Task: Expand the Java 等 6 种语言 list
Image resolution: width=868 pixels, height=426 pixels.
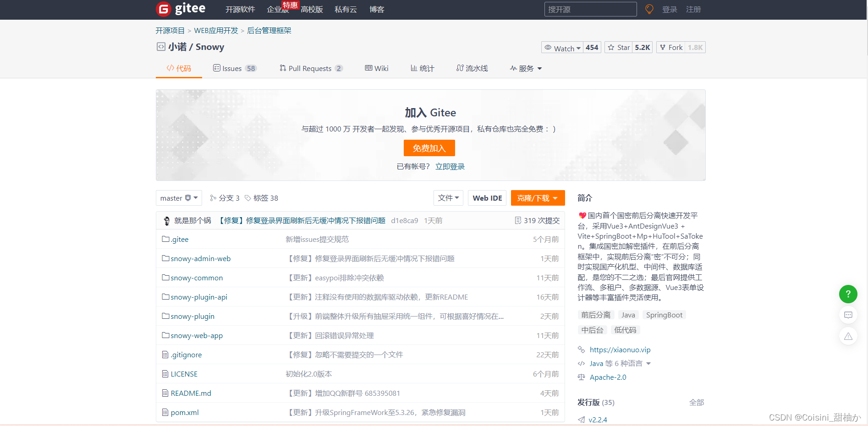Action: click(620, 363)
